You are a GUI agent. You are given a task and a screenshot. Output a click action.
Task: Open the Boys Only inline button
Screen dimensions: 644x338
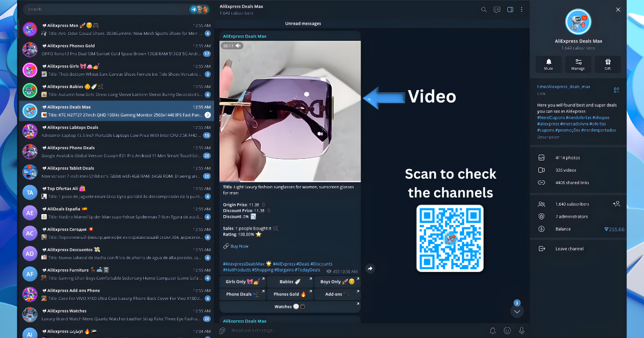(337, 282)
